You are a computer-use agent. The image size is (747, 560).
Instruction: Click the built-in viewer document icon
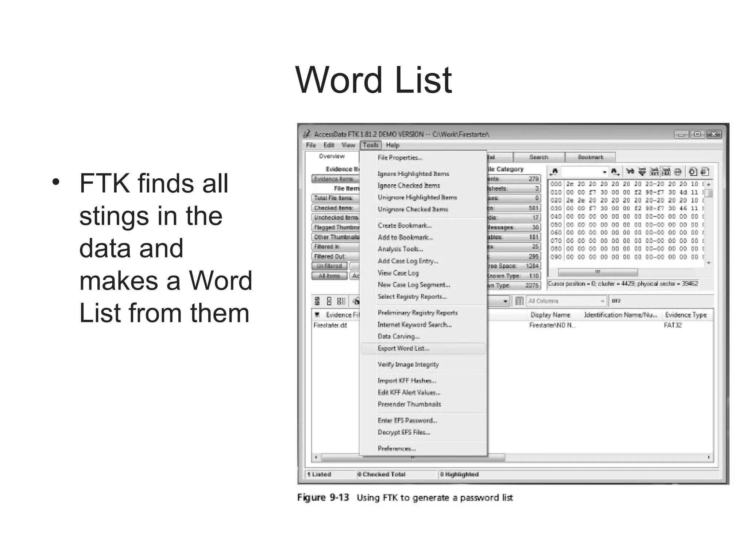coord(693,171)
